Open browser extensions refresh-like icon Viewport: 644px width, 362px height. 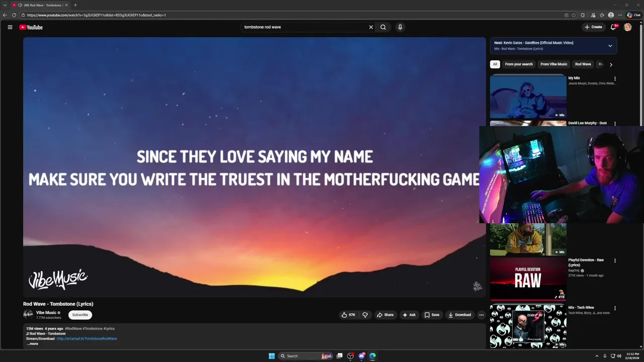coord(583,15)
